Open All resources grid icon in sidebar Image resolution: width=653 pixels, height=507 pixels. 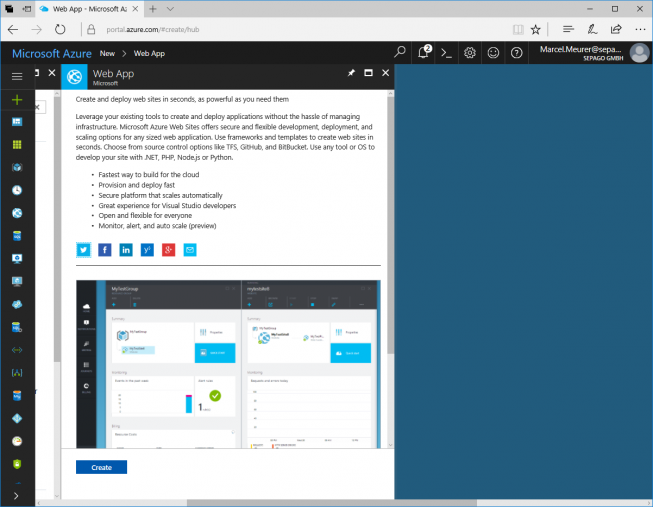click(17, 145)
